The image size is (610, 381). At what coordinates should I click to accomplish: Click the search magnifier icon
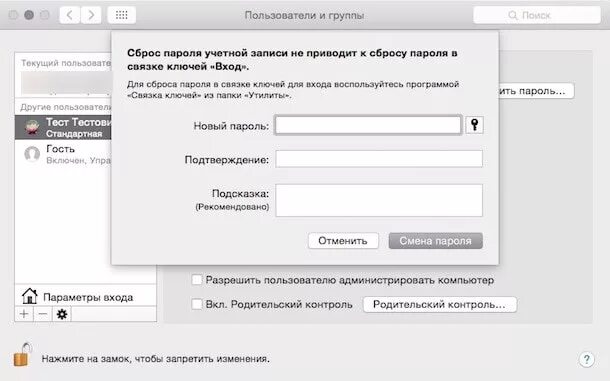click(x=512, y=15)
